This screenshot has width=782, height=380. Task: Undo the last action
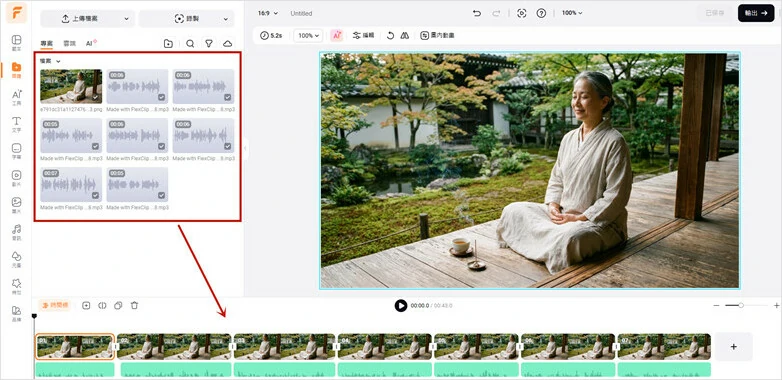pos(477,13)
